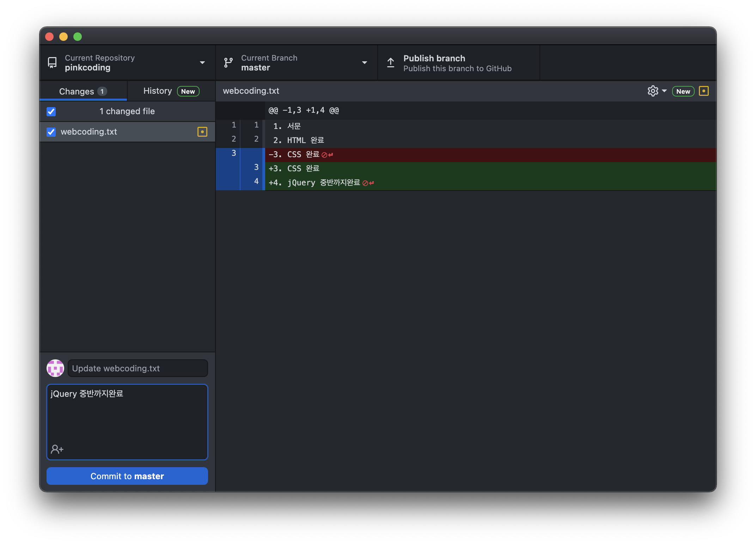The width and height of the screenshot is (756, 544).
Task: Click the changes count badge 1
Action: pos(102,91)
